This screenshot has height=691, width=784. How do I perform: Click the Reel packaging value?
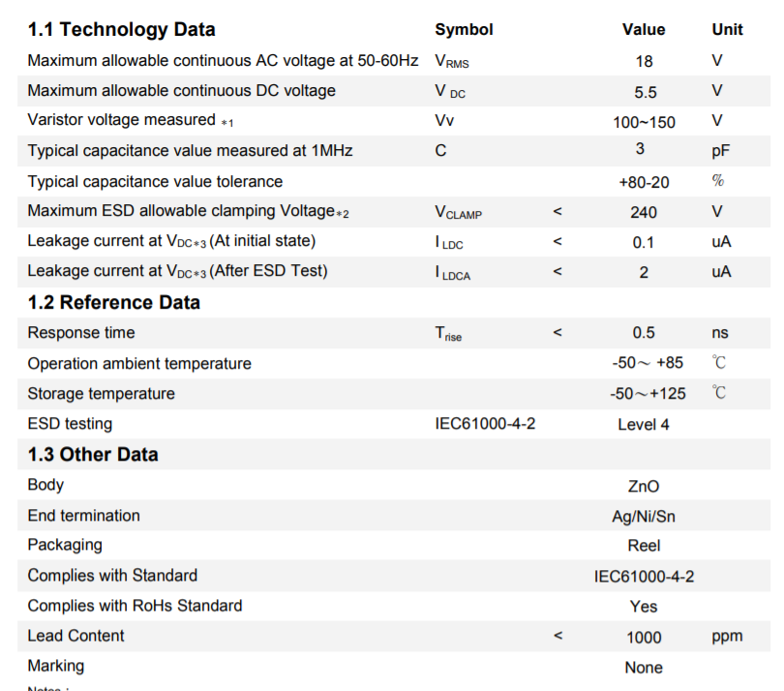(x=644, y=546)
